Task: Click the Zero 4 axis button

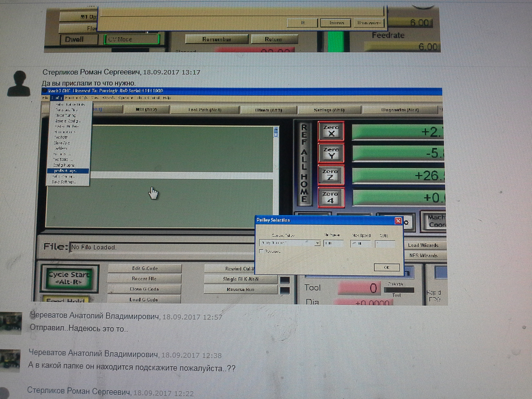Action: [x=331, y=197]
